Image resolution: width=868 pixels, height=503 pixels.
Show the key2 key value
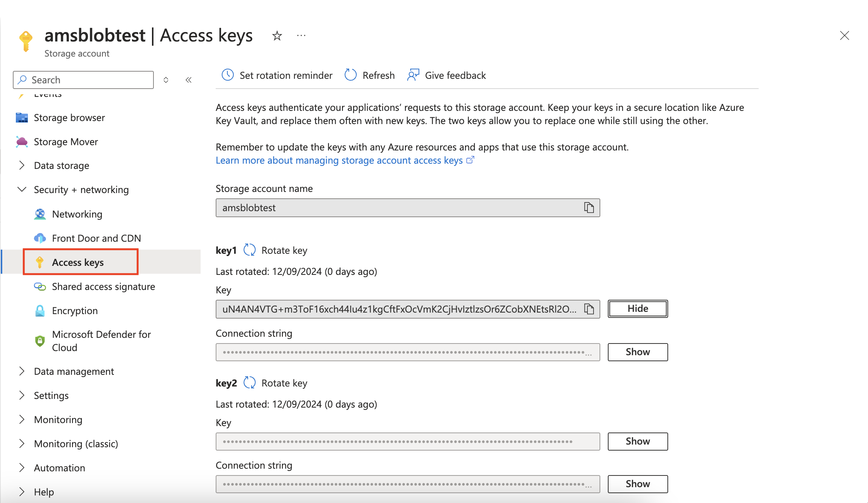(638, 441)
